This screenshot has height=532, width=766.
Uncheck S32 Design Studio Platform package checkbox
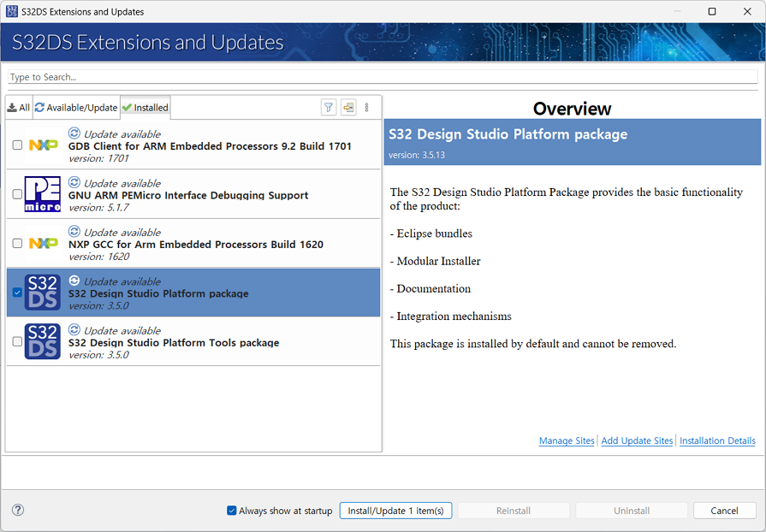point(17,293)
